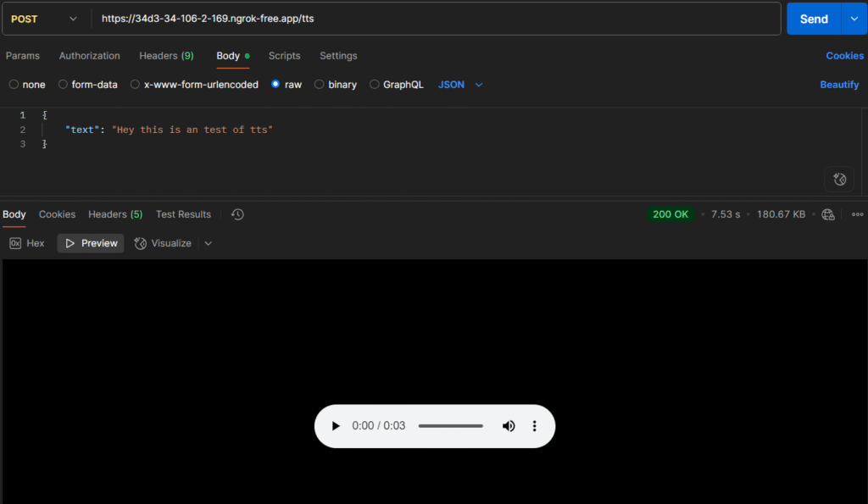Select the binary body option
The height and width of the screenshot is (504, 868).
click(x=336, y=85)
